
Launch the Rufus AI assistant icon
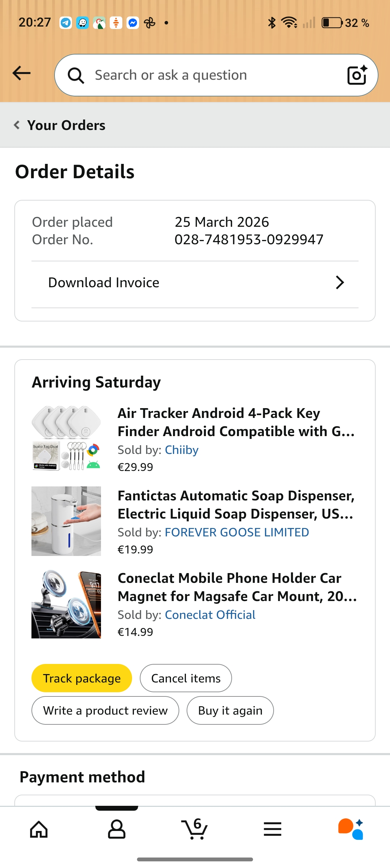(351, 829)
